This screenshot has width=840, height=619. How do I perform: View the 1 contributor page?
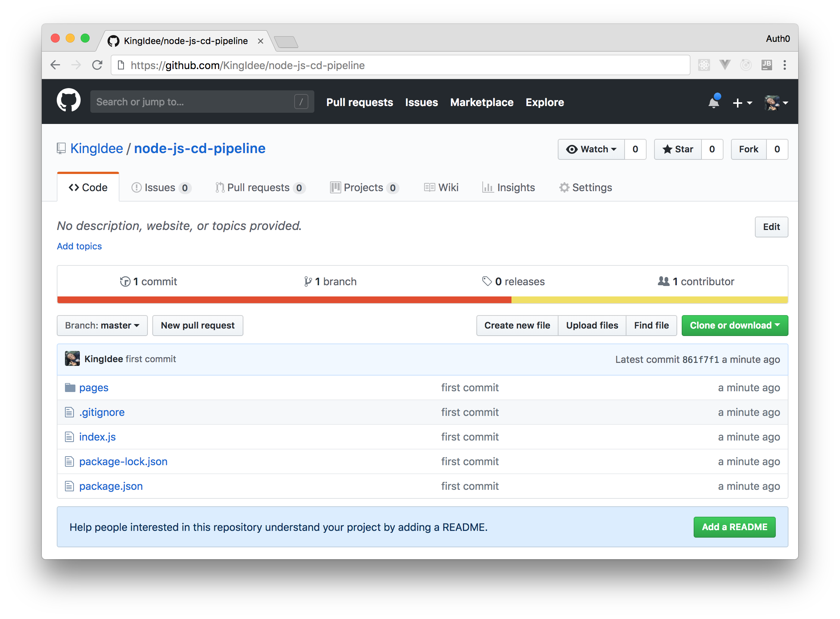pos(696,281)
